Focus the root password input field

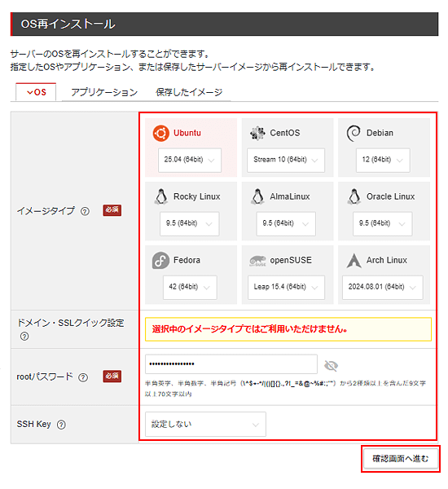(x=231, y=364)
